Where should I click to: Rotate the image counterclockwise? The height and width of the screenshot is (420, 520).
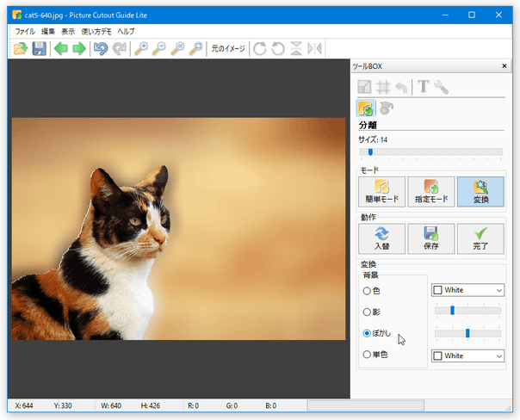[x=278, y=49]
